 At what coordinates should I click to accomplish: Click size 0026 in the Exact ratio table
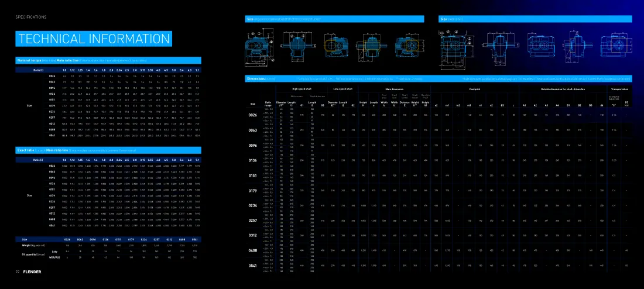pyautogui.click(x=52, y=166)
